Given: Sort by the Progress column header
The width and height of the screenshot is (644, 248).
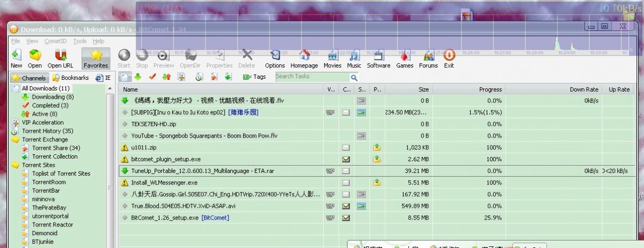Looking at the screenshot, I should 469,90.
